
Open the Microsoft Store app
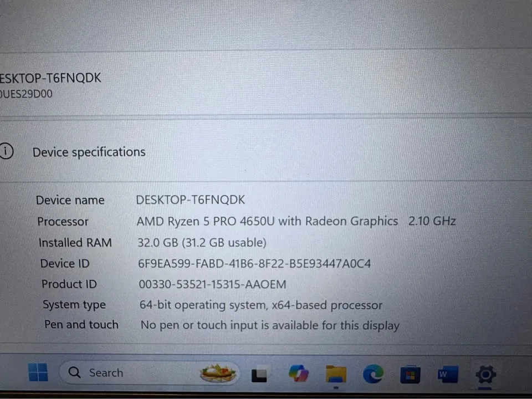pos(410,374)
